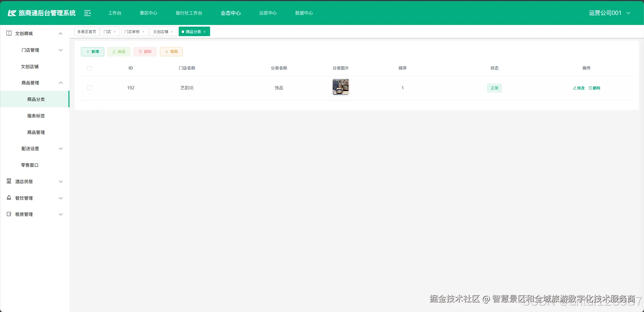The width and height of the screenshot is (644, 312).
Task: Click the 分类图片 column header
Action: tap(341, 68)
